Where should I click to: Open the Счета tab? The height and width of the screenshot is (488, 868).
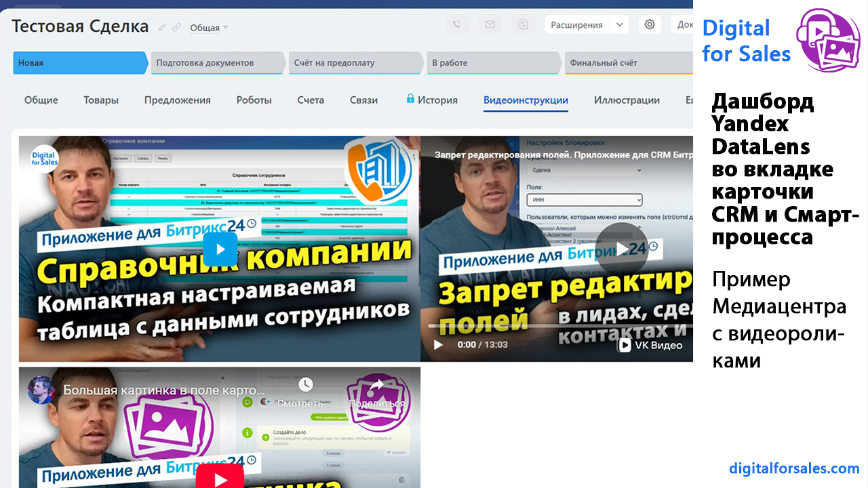pyautogui.click(x=311, y=100)
